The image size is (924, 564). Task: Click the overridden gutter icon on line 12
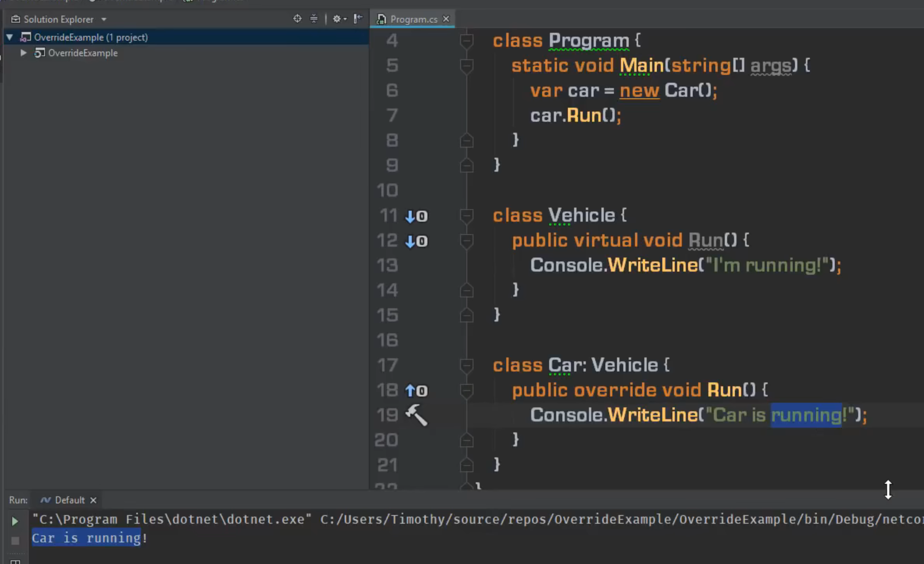416,241
